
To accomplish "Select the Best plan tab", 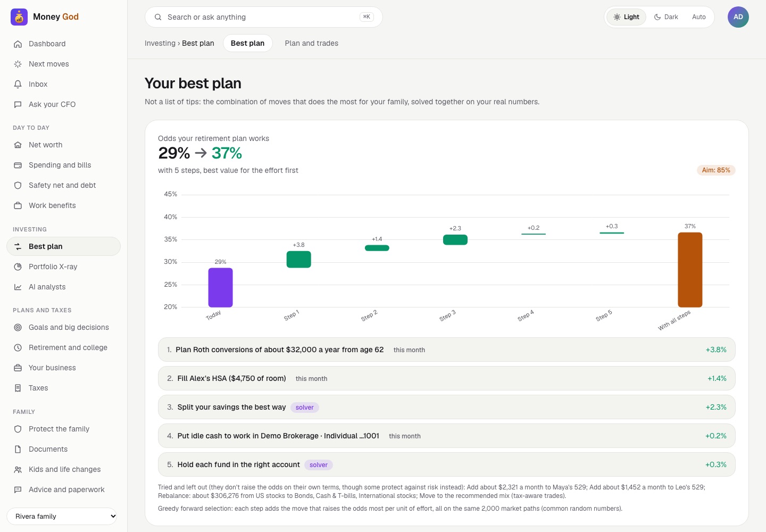I will [x=248, y=43].
